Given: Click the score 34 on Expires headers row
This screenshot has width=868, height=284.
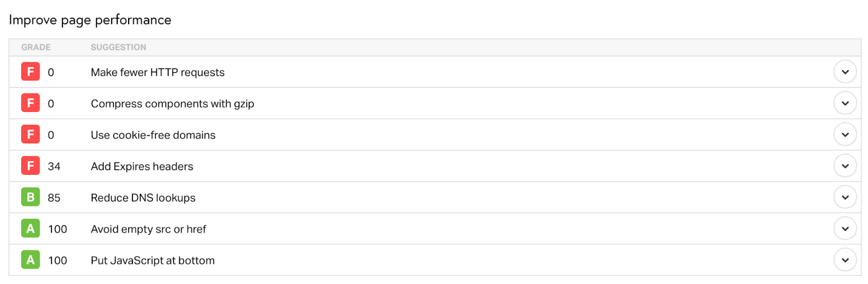Looking at the screenshot, I should (x=54, y=167).
